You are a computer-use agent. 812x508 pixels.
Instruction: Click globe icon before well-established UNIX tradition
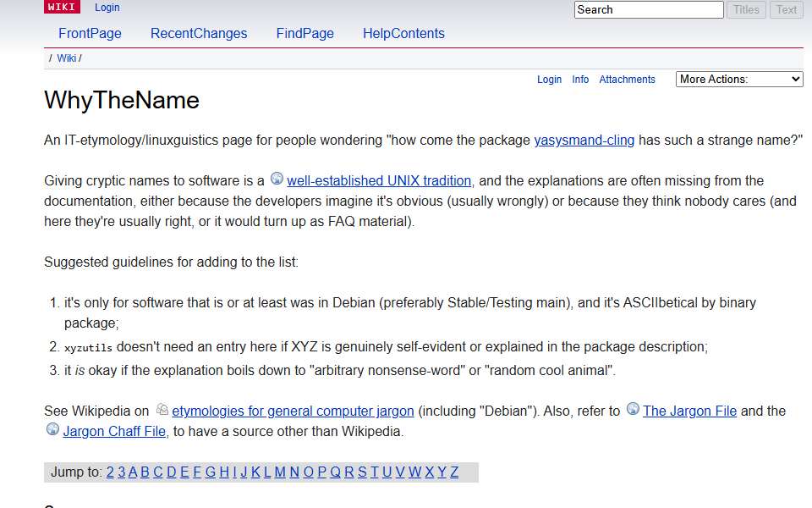coord(277,179)
